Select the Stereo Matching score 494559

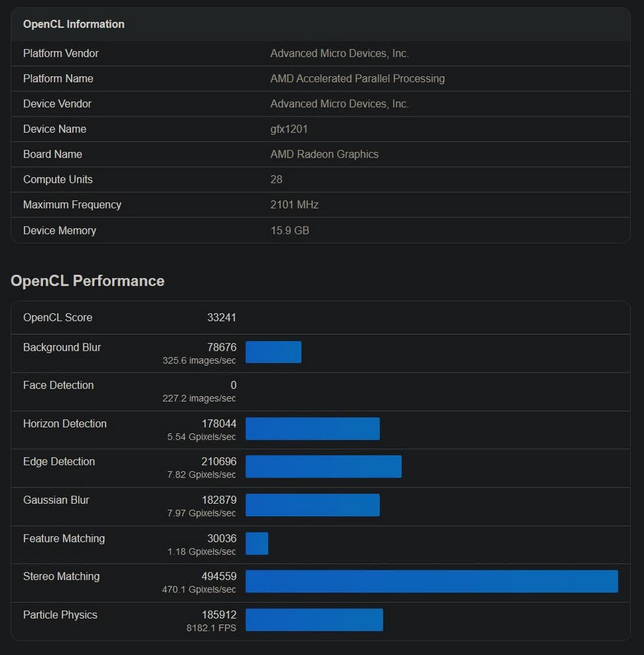coord(218,576)
